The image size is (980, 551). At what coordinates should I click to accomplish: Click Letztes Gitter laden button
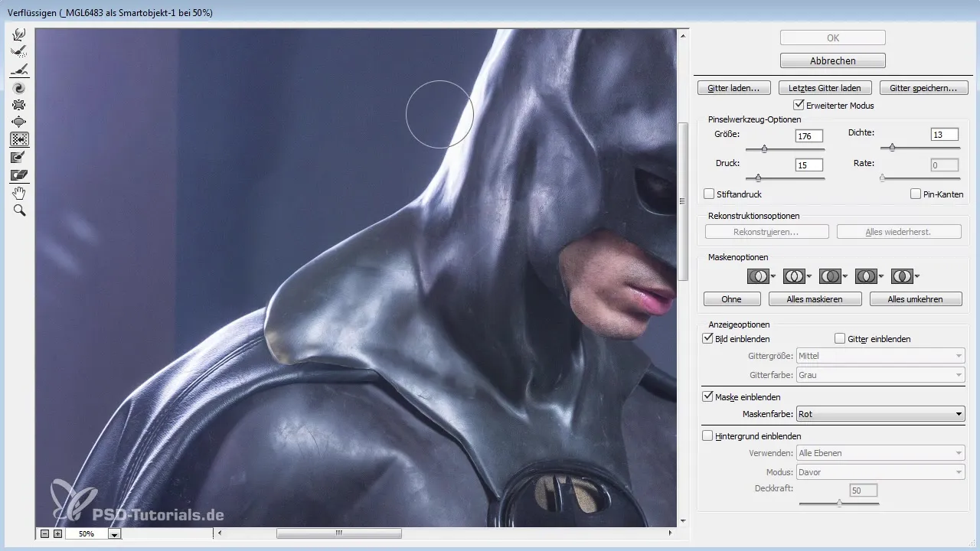click(x=825, y=88)
